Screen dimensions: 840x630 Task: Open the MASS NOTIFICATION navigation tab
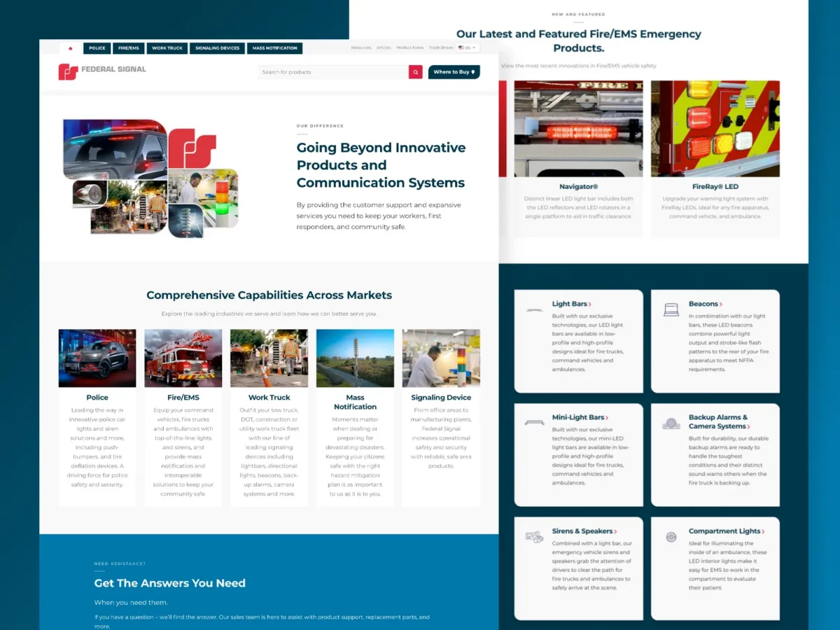click(274, 48)
